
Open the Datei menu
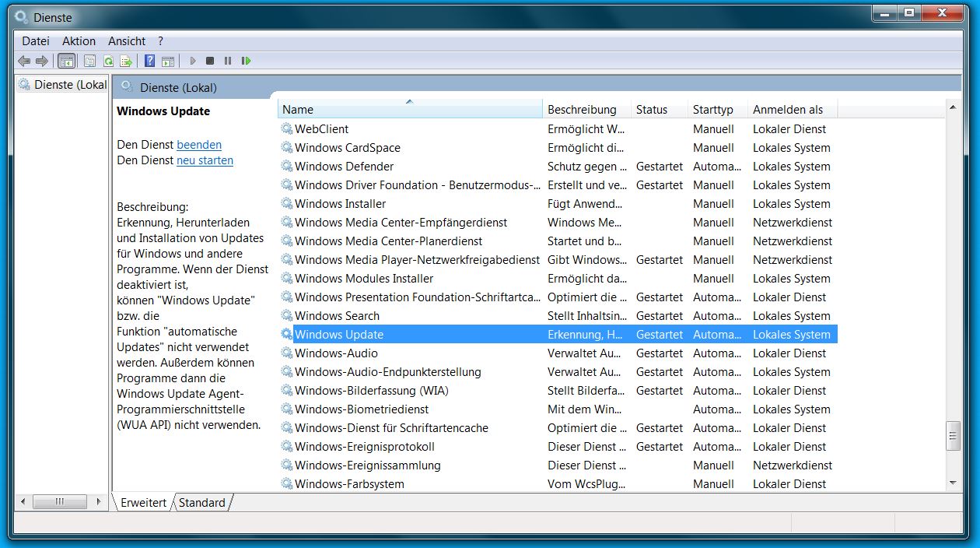pyautogui.click(x=36, y=41)
